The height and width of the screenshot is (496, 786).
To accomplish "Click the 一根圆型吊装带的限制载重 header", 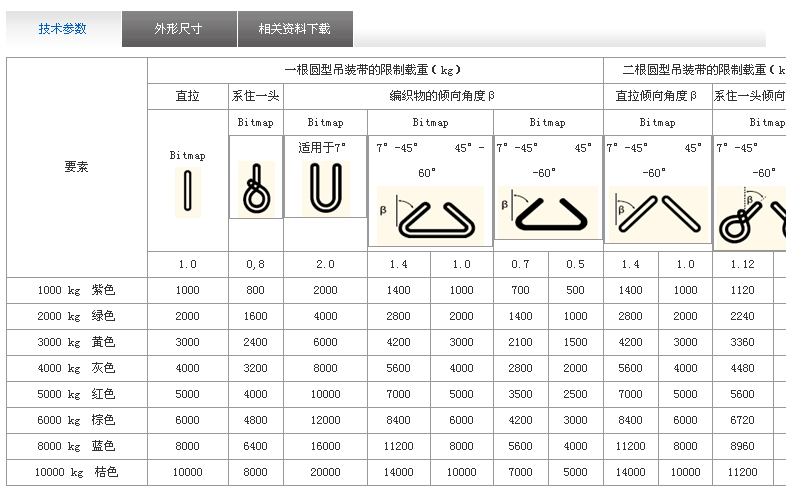I will pyautogui.click(x=375, y=70).
